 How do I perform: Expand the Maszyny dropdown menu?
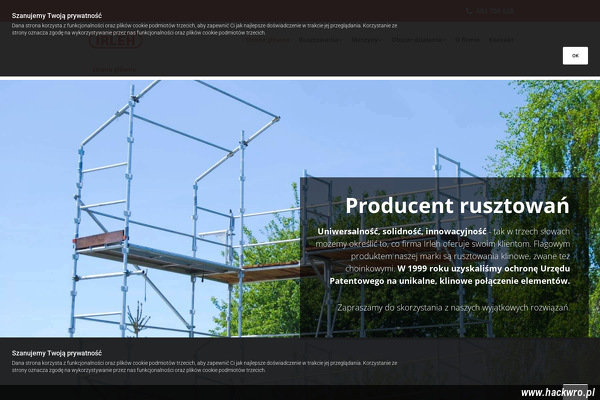click(x=367, y=40)
